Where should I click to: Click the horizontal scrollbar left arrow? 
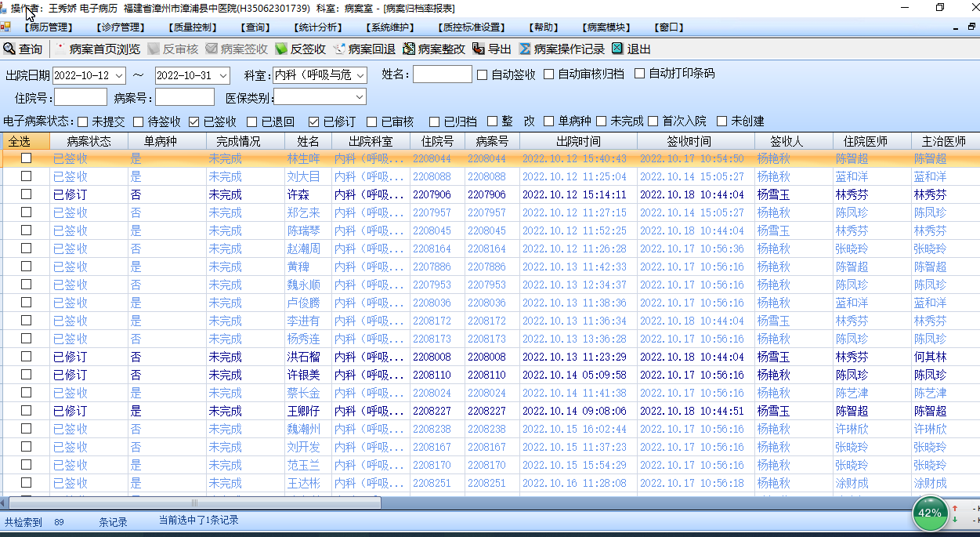click(x=3, y=503)
